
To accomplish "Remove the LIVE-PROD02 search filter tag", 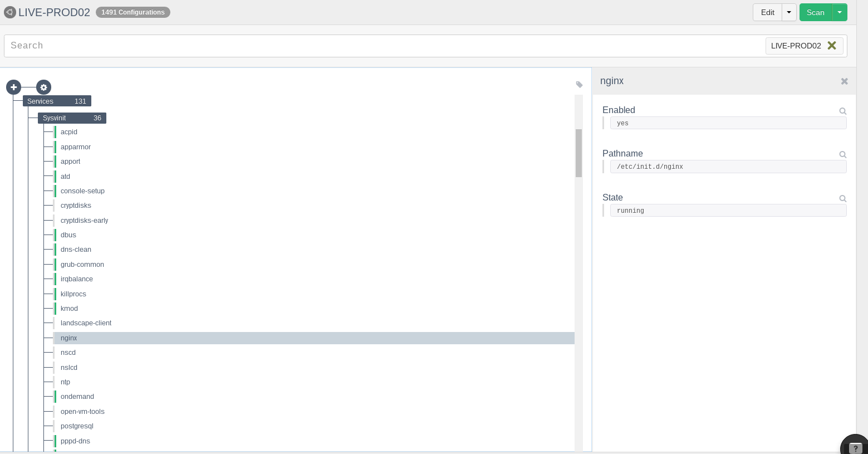I will (832, 46).
